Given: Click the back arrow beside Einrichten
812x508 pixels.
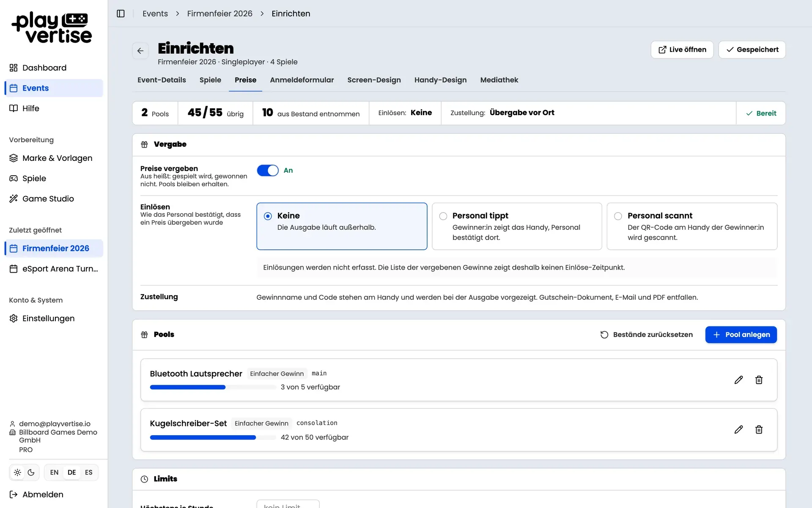Looking at the screenshot, I should [140, 51].
